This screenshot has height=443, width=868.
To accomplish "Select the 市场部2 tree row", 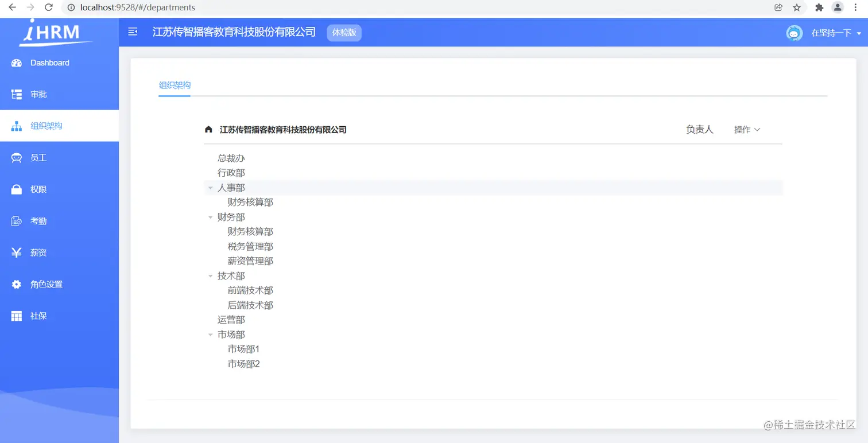I will (x=493, y=364).
